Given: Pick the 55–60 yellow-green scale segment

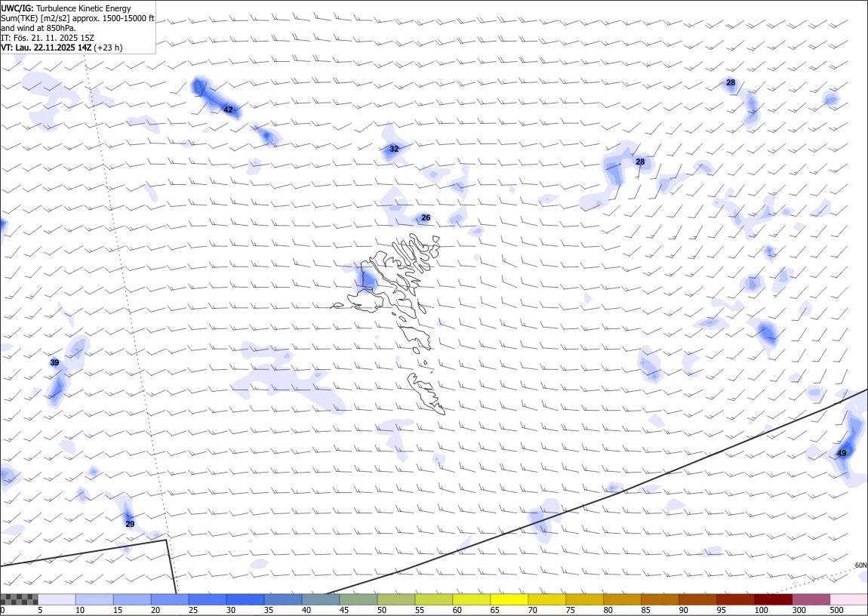Looking at the screenshot, I should click(433, 599).
